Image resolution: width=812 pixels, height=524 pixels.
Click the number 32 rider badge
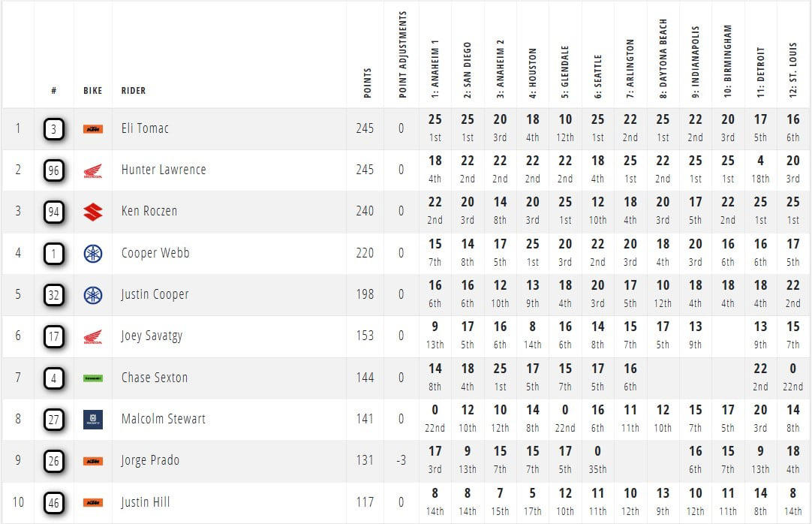(x=53, y=295)
